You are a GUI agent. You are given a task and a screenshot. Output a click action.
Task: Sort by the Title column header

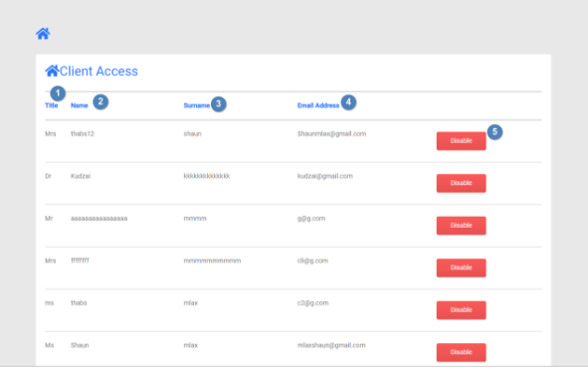52,105
